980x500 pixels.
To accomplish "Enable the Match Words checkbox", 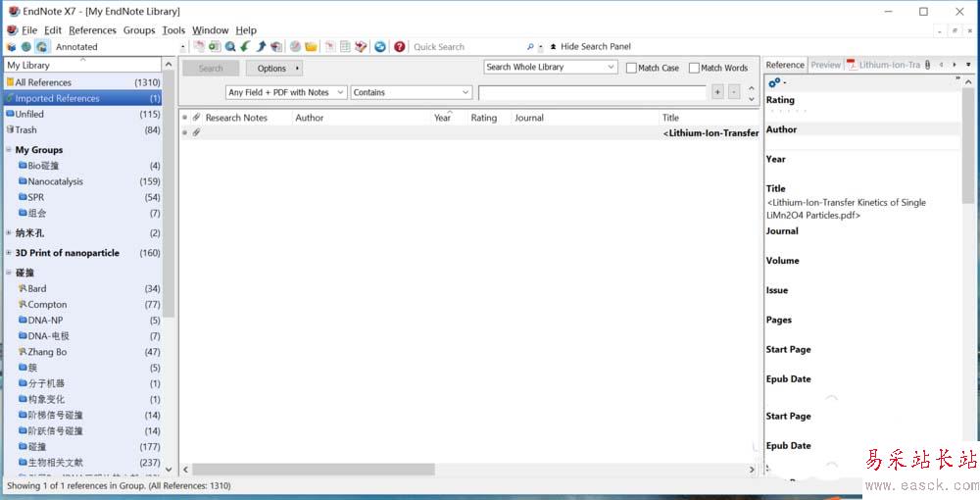I will point(694,68).
